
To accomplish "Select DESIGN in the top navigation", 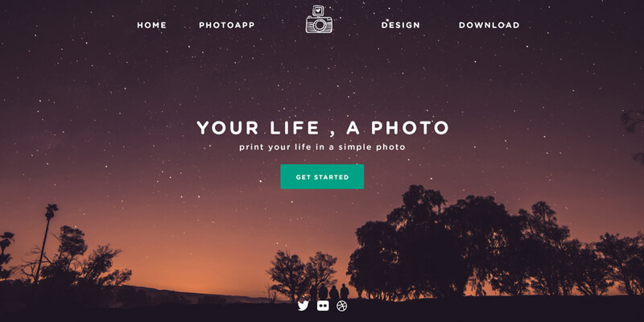I will 400,25.
